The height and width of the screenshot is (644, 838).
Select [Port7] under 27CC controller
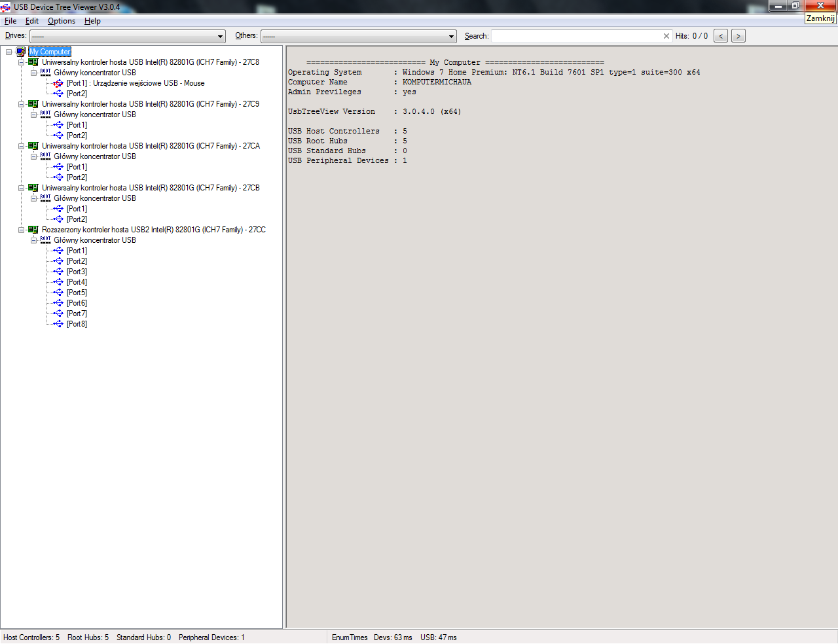(77, 313)
